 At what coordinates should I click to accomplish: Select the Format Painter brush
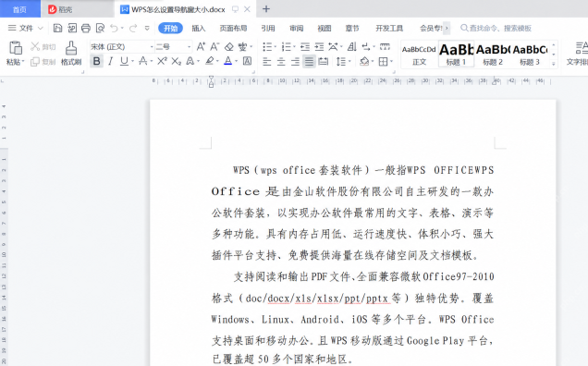(71, 48)
